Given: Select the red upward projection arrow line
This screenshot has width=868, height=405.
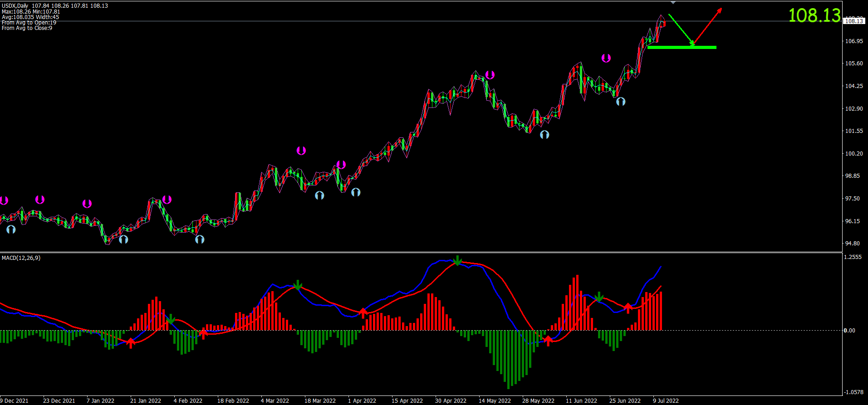Looking at the screenshot, I should [x=707, y=27].
